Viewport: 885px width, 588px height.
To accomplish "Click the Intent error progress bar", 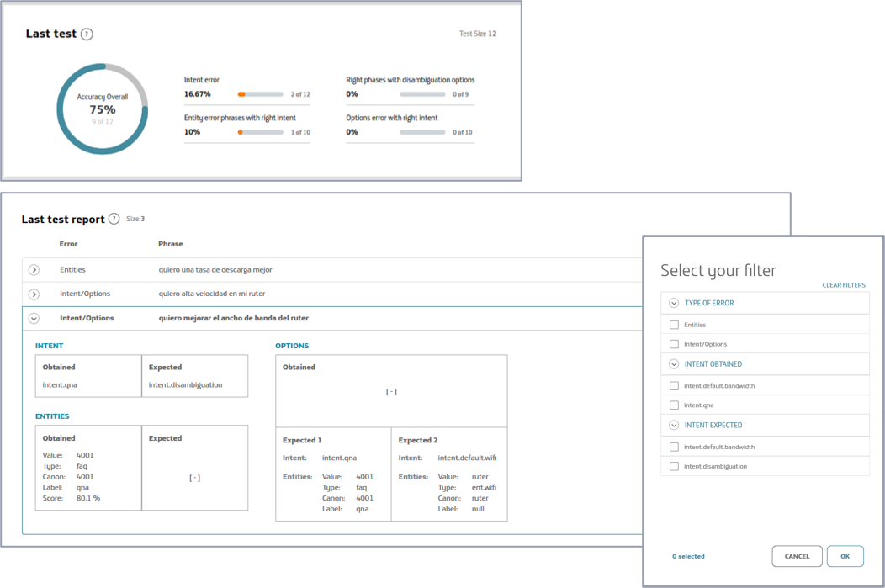I will (x=260, y=94).
